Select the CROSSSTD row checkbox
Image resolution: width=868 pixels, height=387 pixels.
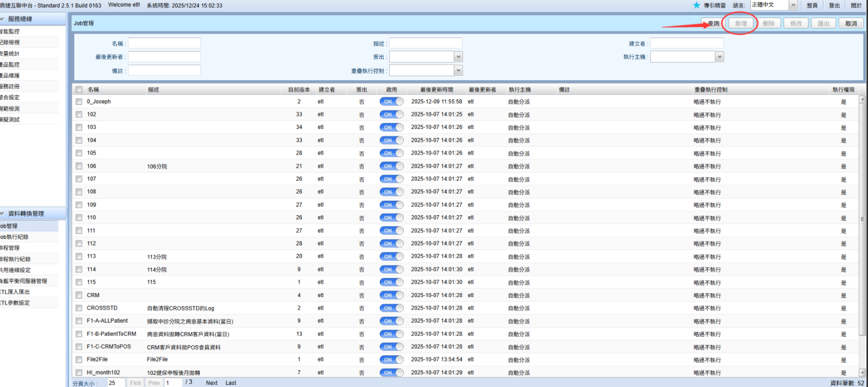tap(79, 308)
